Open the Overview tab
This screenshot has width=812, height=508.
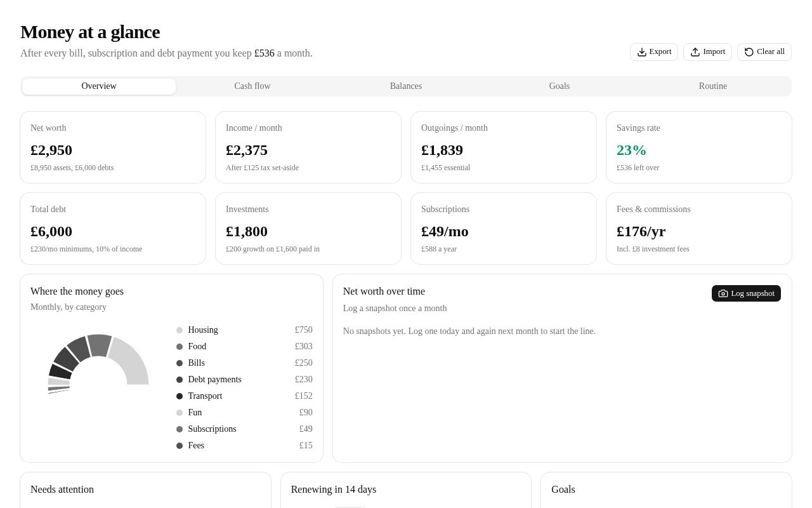[x=99, y=86]
